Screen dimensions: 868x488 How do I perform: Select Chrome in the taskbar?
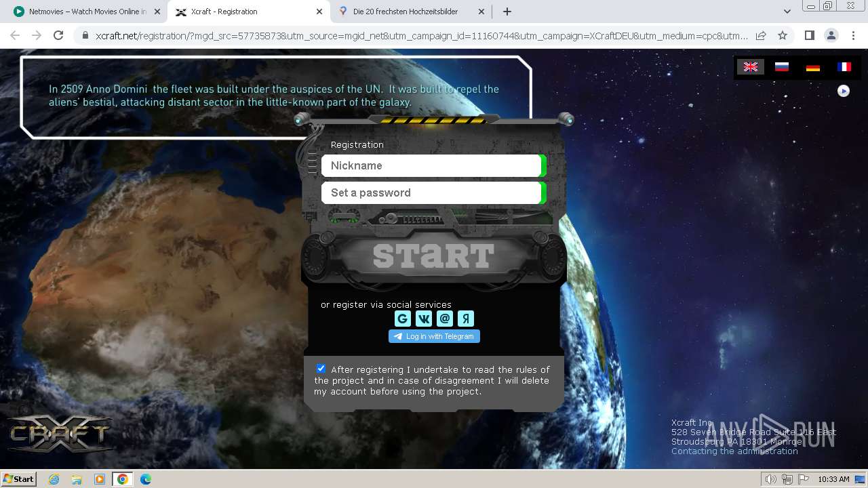[123, 479]
